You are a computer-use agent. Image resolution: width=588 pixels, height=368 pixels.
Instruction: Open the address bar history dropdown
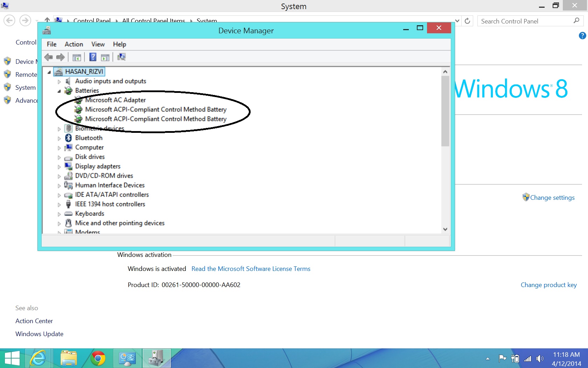(x=457, y=21)
